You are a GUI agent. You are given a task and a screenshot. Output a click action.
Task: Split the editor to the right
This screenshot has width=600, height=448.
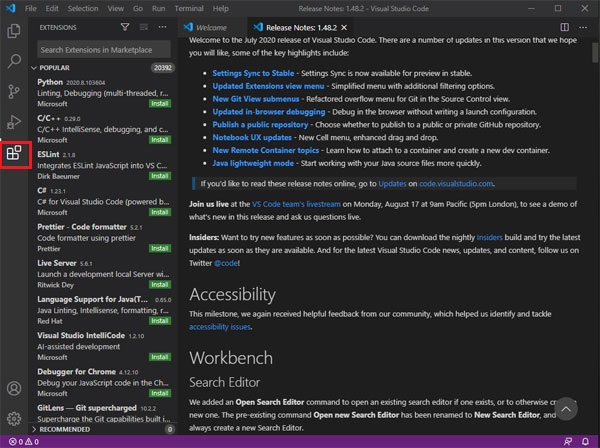click(x=564, y=27)
